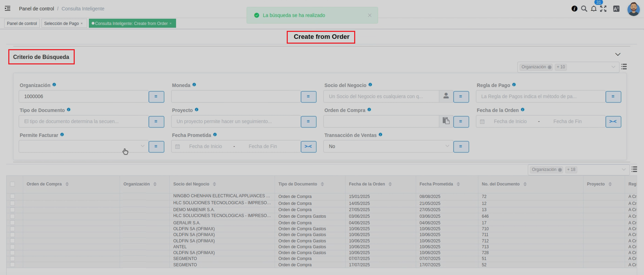Tick the checkbox for DEMO MABENIR S.A. row
Image resolution: width=644 pixels, height=275 pixels.
click(x=12, y=210)
